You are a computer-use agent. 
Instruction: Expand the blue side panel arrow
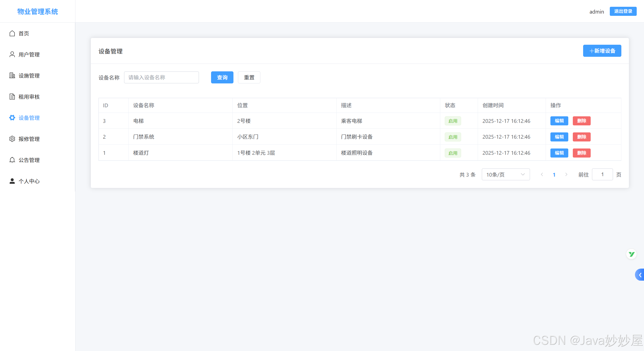point(640,275)
